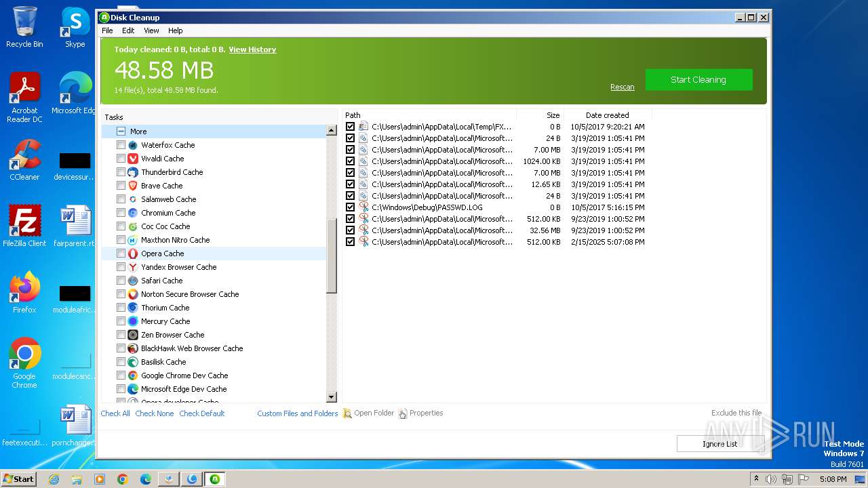The height and width of the screenshot is (488, 868).
Task: Click the Basilisk Cache icon
Action: pos(133,362)
